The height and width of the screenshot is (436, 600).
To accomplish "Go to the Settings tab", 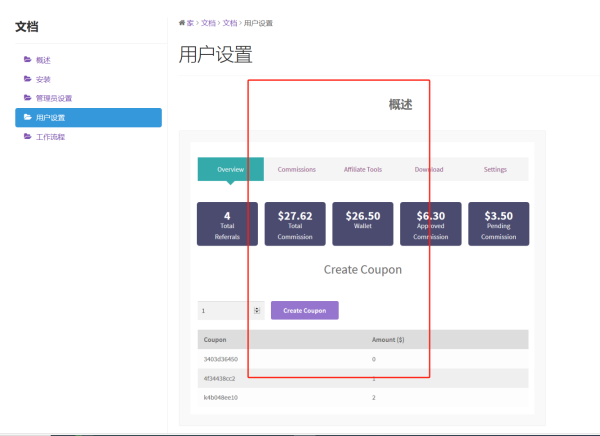I will 495,169.
